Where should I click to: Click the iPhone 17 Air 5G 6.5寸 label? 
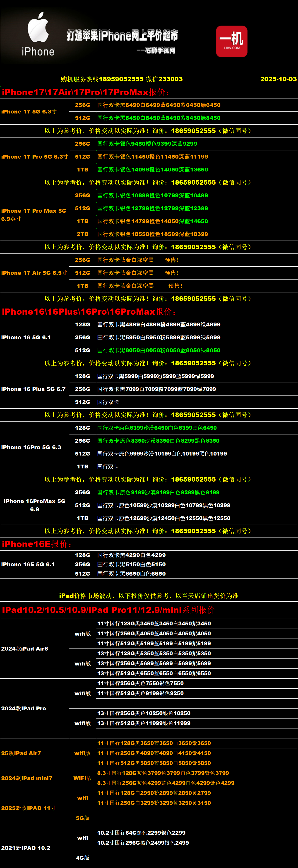34,273
